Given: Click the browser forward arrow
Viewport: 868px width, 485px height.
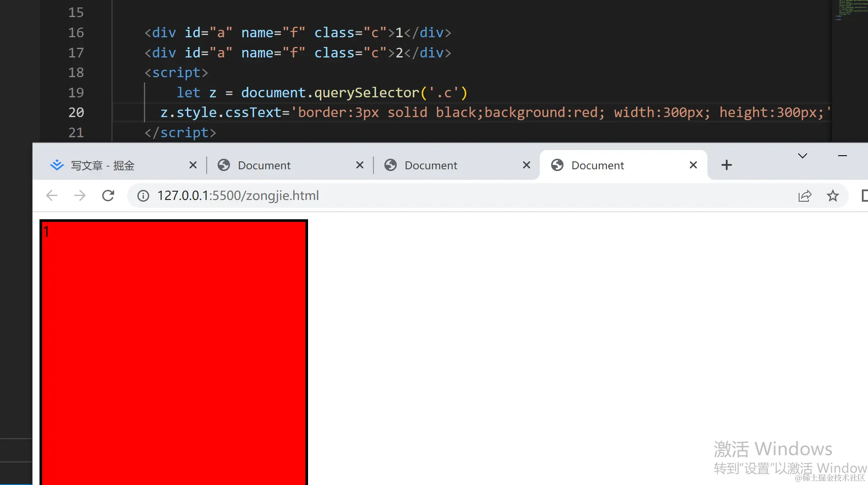Looking at the screenshot, I should pyautogui.click(x=80, y=196).
